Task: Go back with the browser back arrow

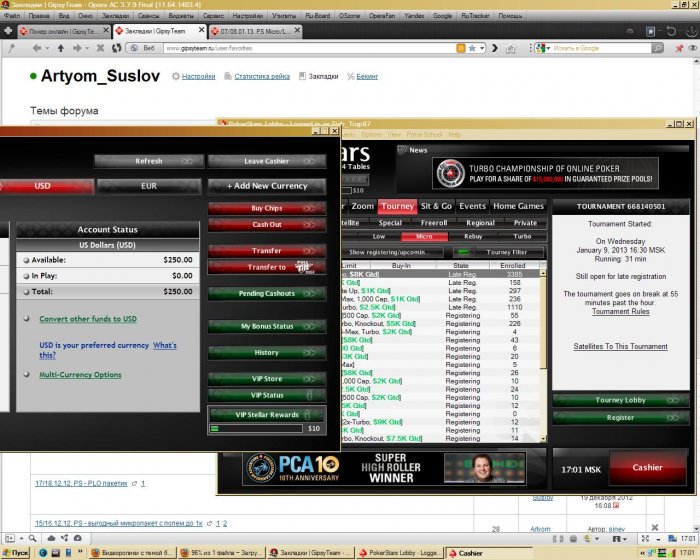Action: point(37,48)
